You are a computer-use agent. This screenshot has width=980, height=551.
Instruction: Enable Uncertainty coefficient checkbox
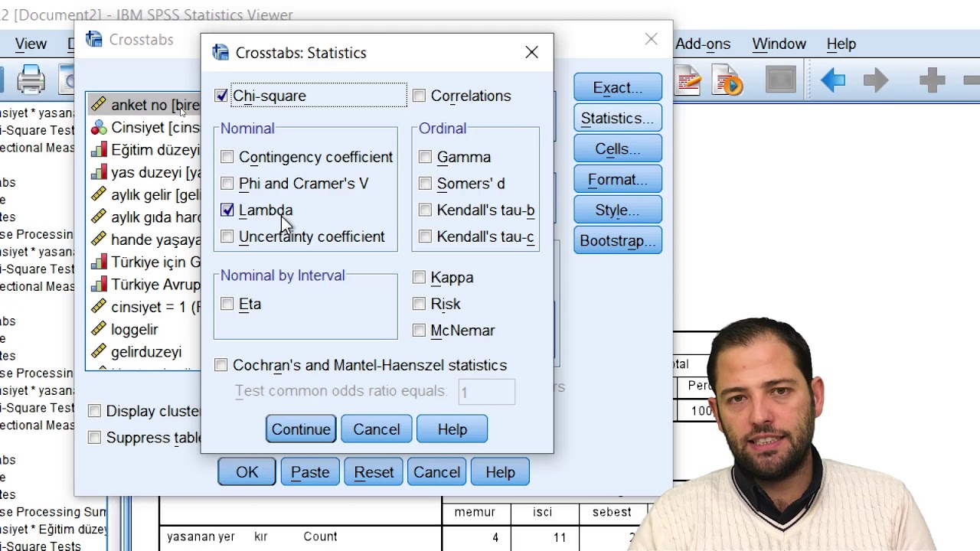click(x=227, y=236)
